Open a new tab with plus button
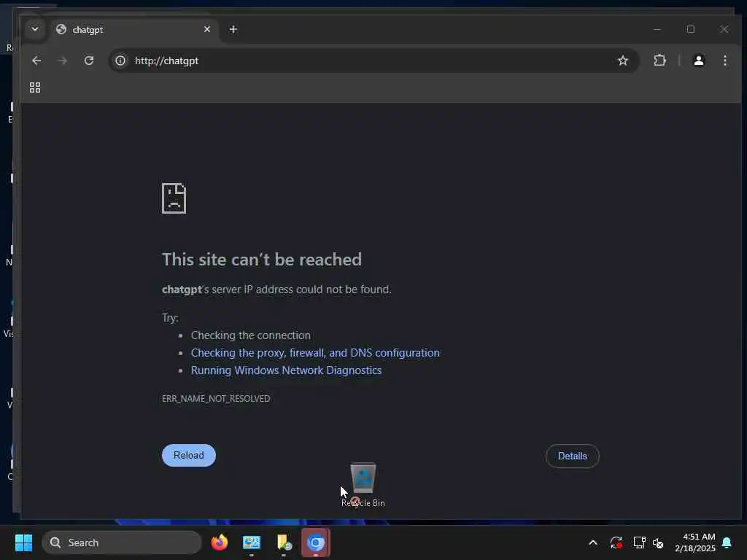 [233, 29]
